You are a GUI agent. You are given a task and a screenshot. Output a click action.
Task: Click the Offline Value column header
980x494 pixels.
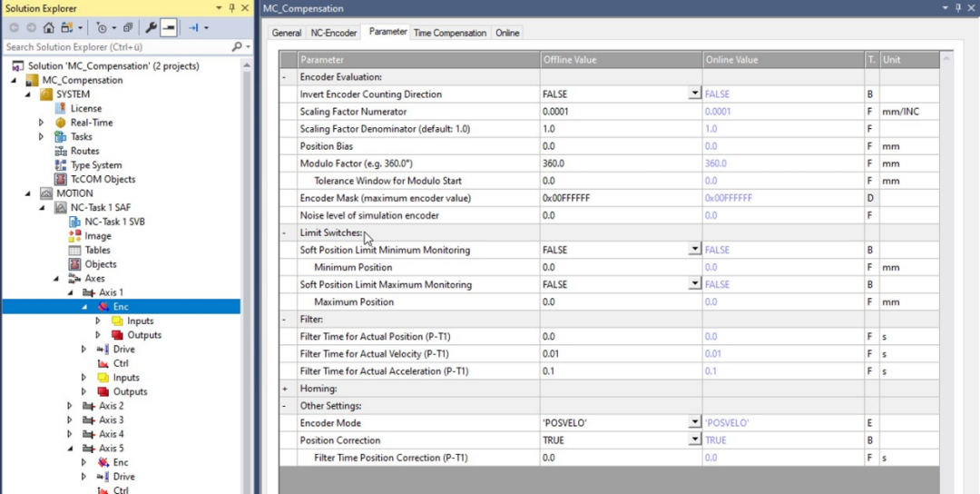click(x=622, y=60)
